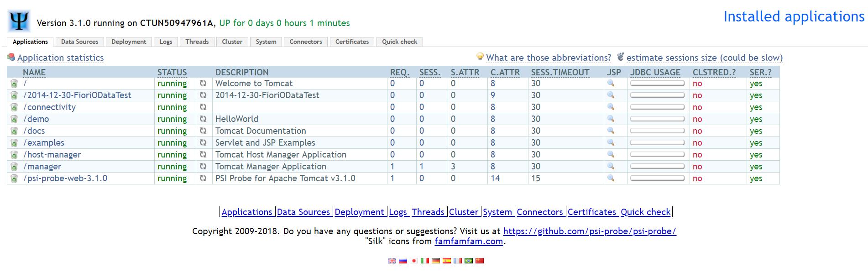Select the Applications tab
The image size is (868, 273).
(30, 42)
